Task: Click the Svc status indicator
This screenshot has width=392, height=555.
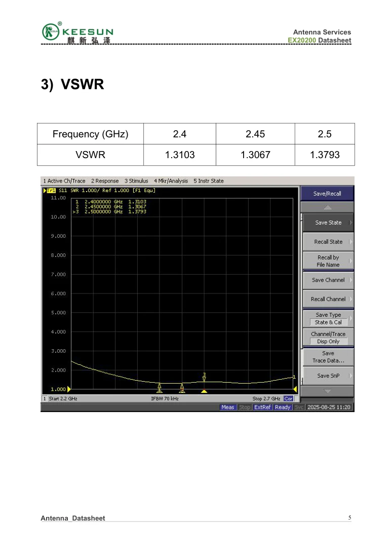Action: (x=299, y=407)
